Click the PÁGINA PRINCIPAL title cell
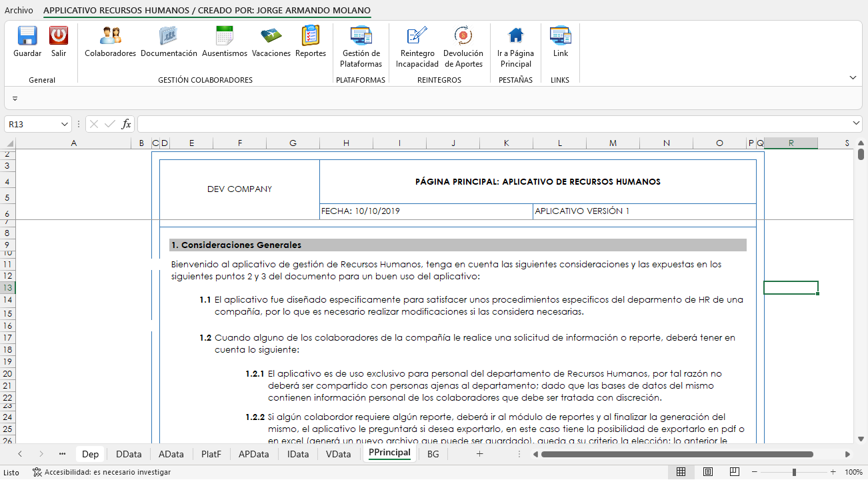 pos(538,181)
